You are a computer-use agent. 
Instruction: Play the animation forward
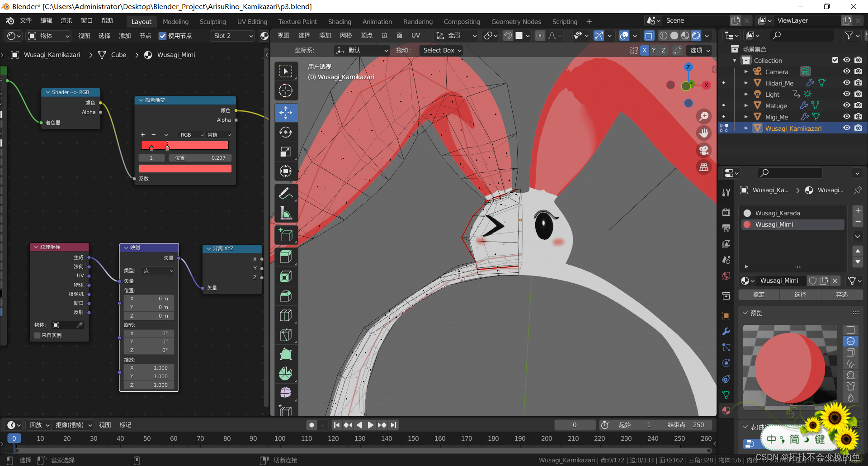click(x=371, y=425)
